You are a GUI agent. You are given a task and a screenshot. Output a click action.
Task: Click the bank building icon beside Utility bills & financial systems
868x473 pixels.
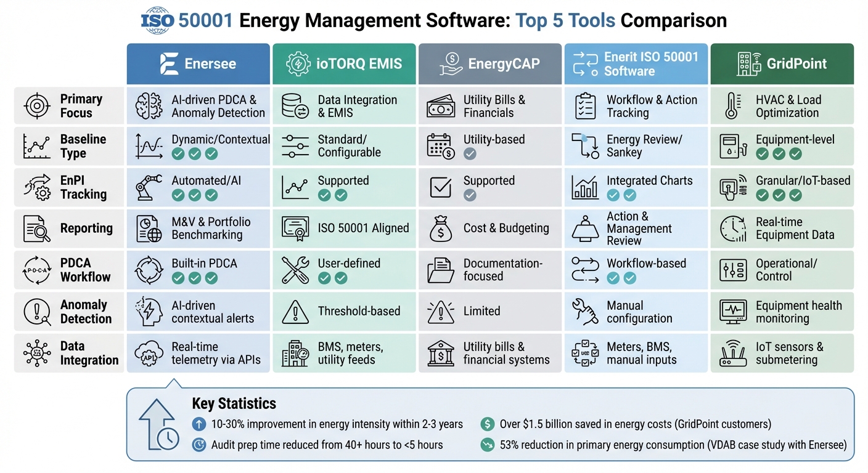[441, 354]
